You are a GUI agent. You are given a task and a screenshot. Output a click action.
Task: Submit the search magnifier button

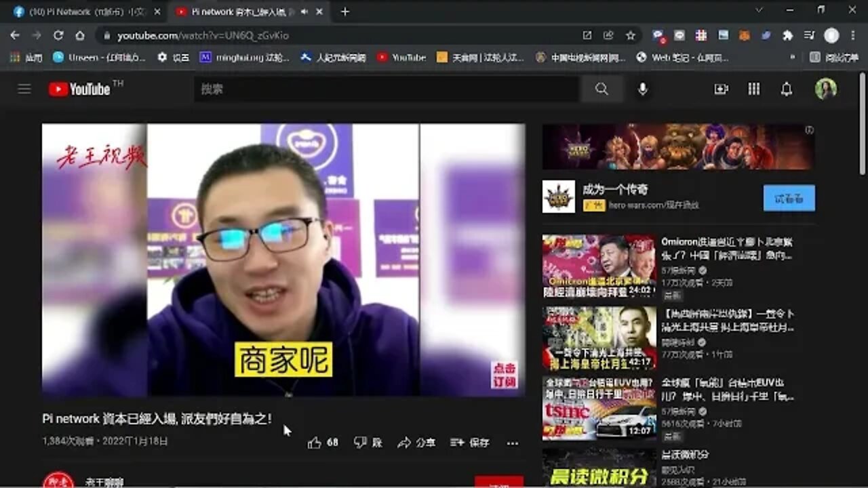(601, 89)
